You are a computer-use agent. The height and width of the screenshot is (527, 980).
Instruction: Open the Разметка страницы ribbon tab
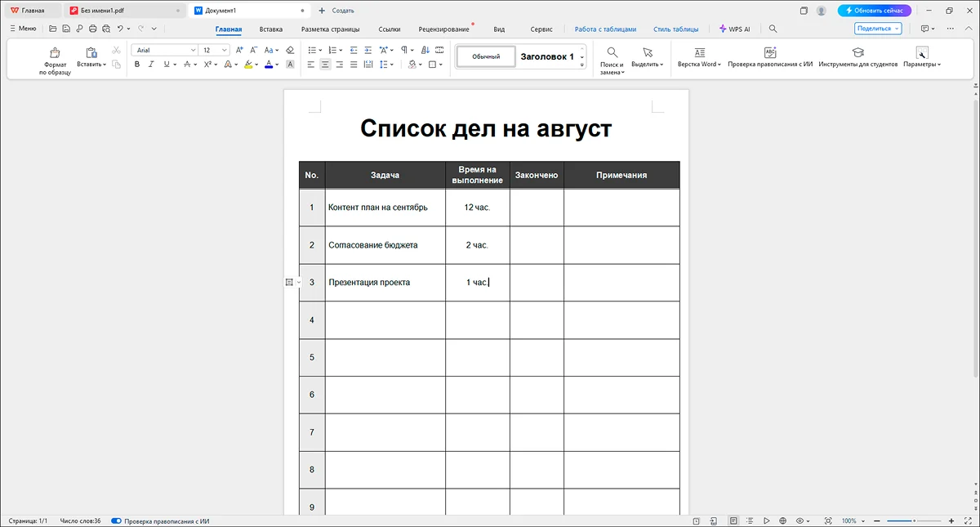[331, 29]
